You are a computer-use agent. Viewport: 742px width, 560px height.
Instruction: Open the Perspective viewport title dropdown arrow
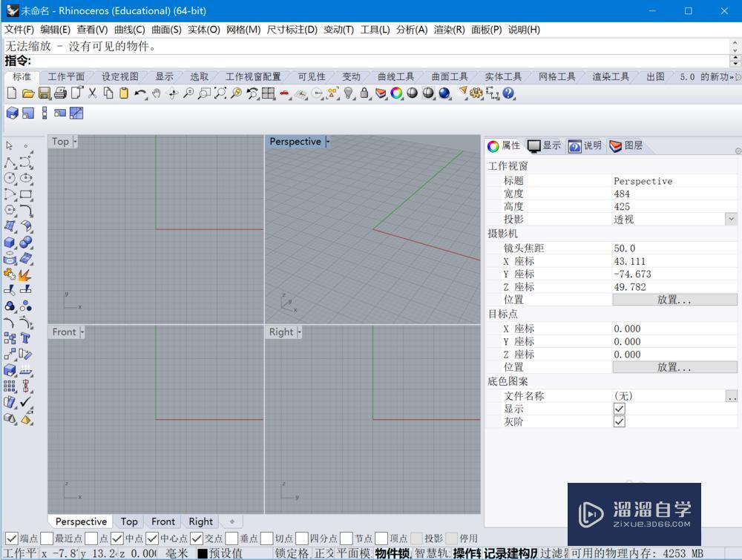327,142
